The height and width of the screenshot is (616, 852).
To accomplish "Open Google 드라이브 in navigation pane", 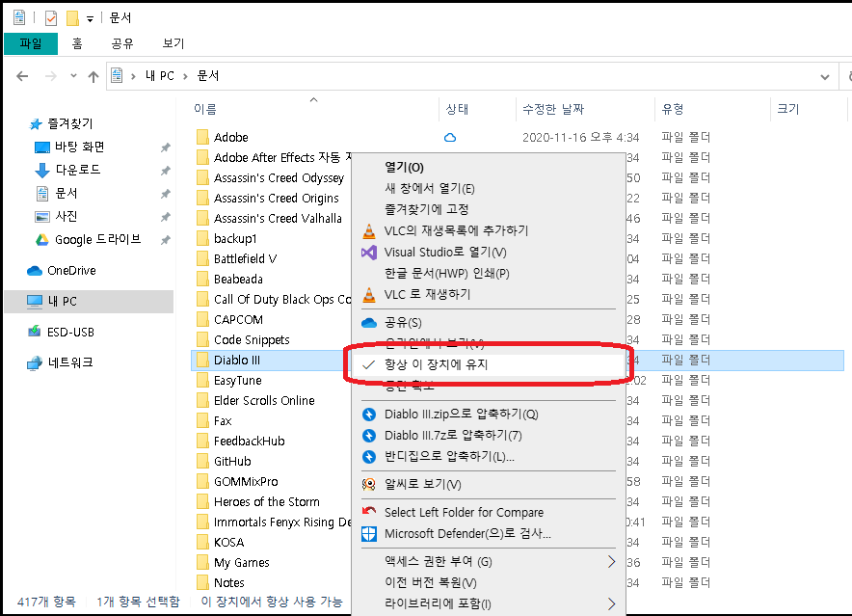I will pos(97,240).
